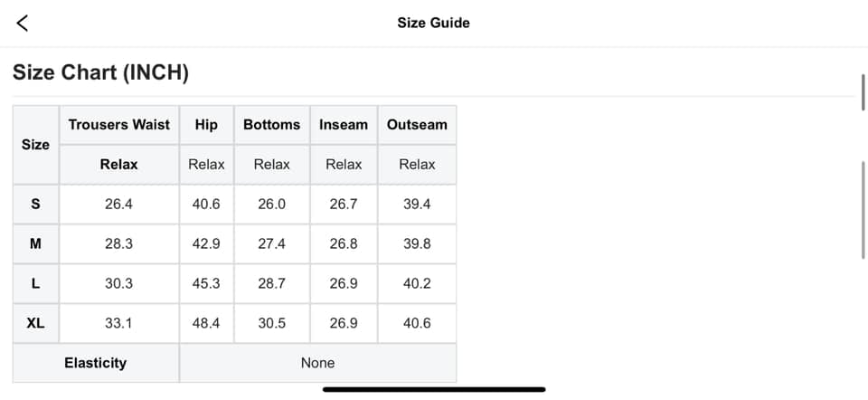Image resolution: width=868 pixels, height=400 pixels.
Task: Select the M size row label
Action: pyautogui.click(x=35, y=243)
